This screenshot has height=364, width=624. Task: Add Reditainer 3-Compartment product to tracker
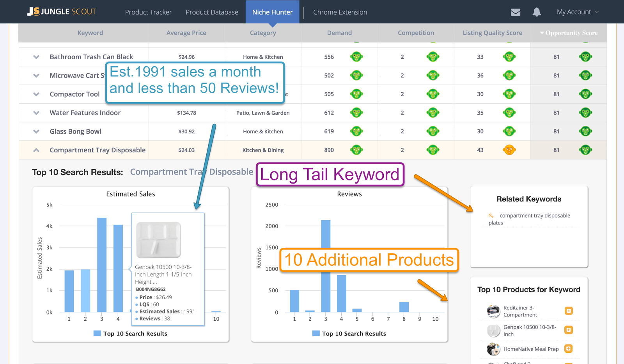point(569,311)
